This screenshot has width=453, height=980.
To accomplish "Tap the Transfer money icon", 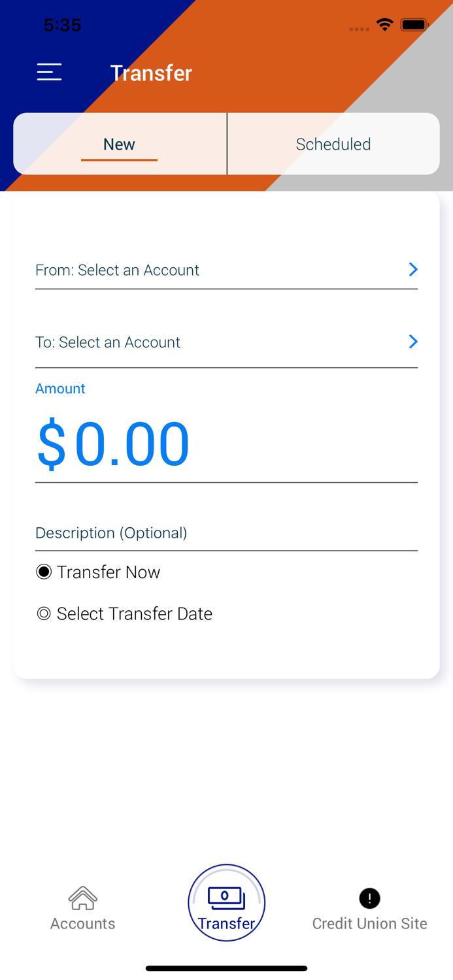I will pos(226,898).
